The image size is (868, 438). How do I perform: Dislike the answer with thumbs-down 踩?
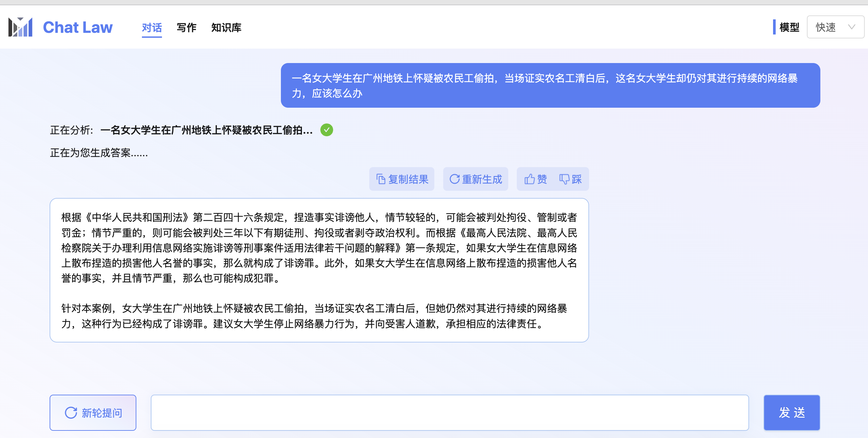point(570,179)
